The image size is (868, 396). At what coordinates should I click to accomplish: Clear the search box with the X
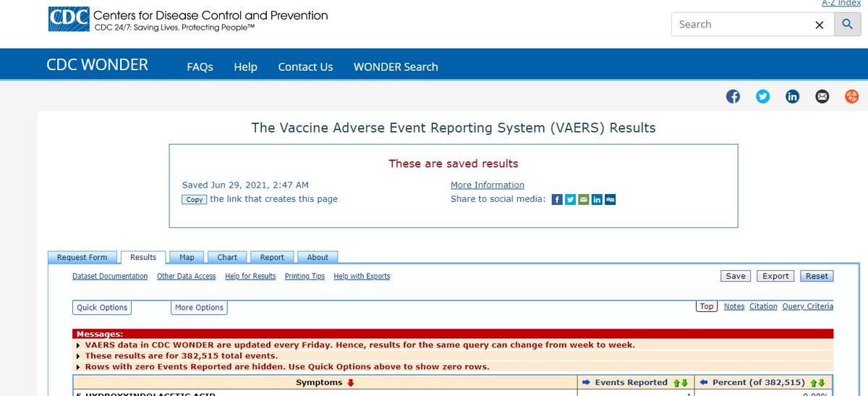[x=820, y=25]
